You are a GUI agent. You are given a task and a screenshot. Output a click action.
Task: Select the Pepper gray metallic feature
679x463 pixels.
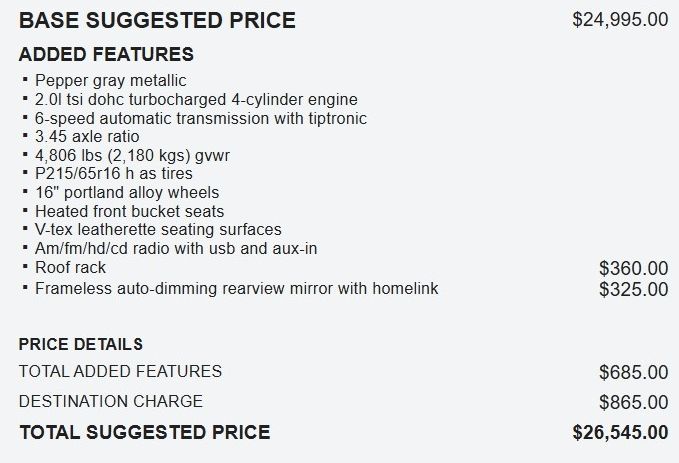pyautogui.click(x=110, y=81)
